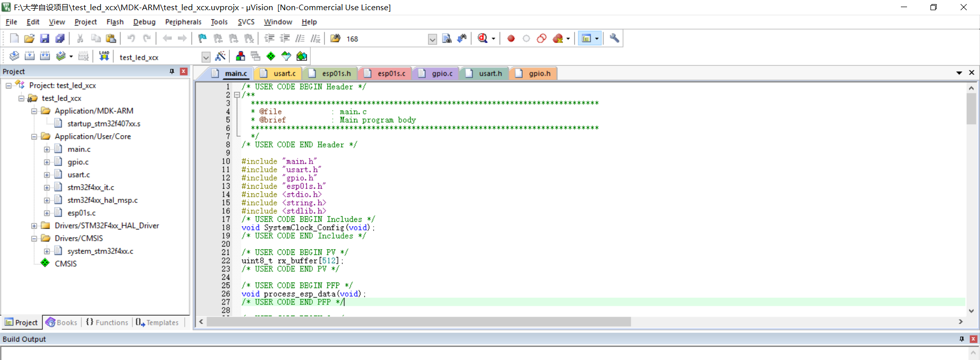Screen dimensions: 980x360
Task: Close the Build Output panel
Action: click(x=973, y=339)
